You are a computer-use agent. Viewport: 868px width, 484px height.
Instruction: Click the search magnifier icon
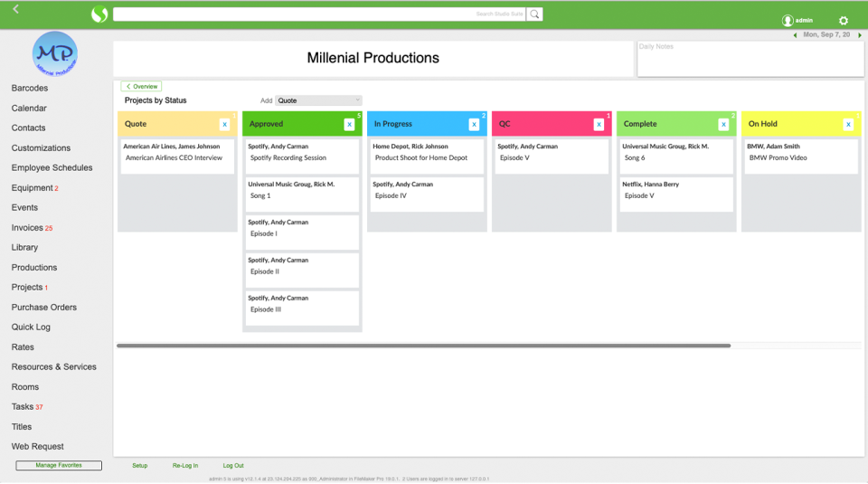tap(534, 14)
